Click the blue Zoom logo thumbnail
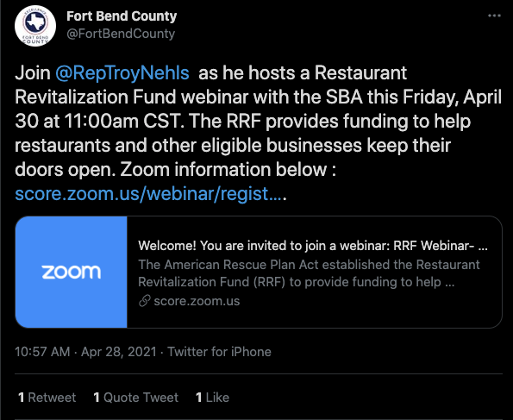Screen dimensions: 513x420 tap(71, 272)
